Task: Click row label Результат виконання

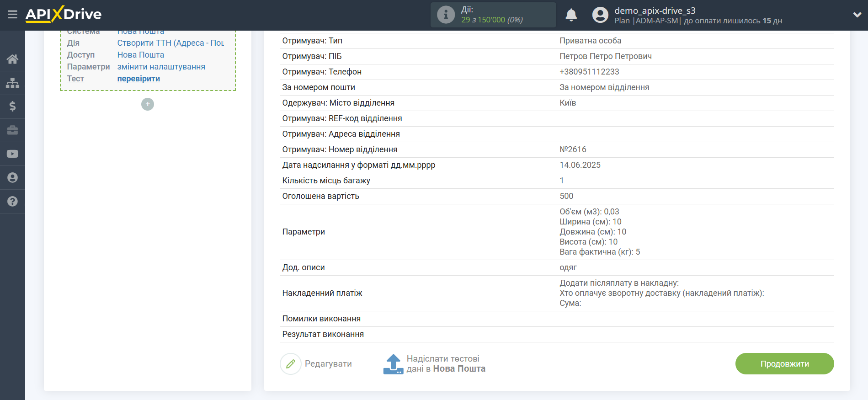Action: click(x=323, y=334)
